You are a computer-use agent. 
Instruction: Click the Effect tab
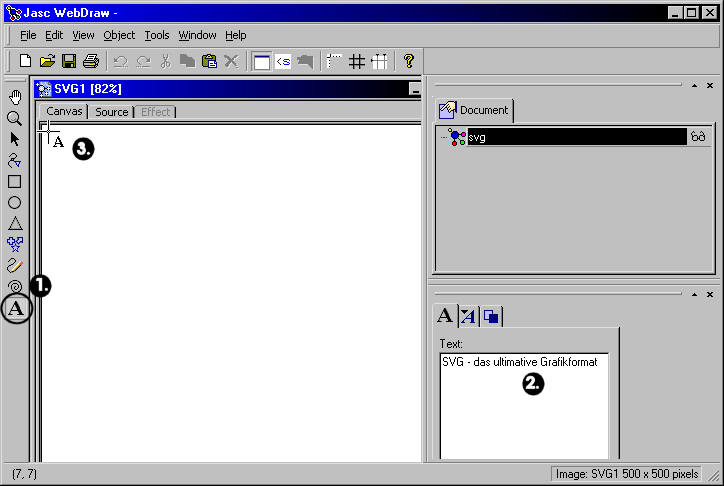[x=156, y=112]
